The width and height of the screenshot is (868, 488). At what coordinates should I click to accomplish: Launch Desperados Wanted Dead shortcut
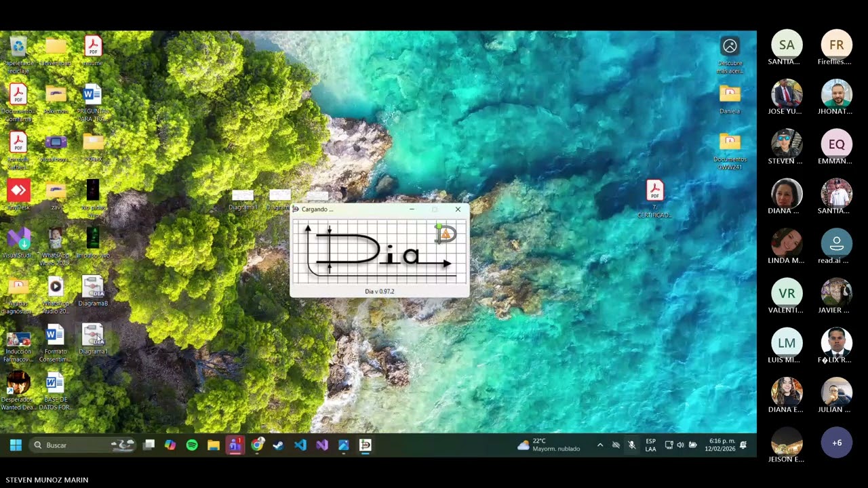click(18, 392)
